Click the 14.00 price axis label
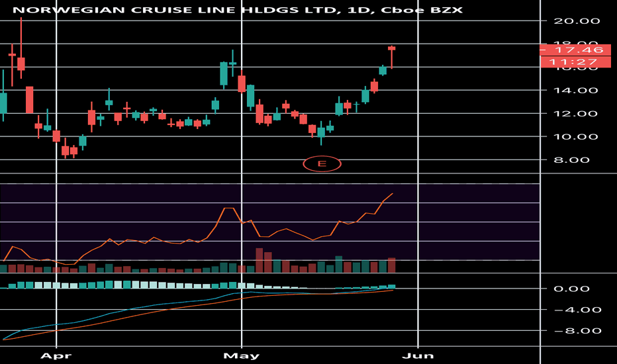This screenshot has width=617, height=364. [x=576, y=91]
